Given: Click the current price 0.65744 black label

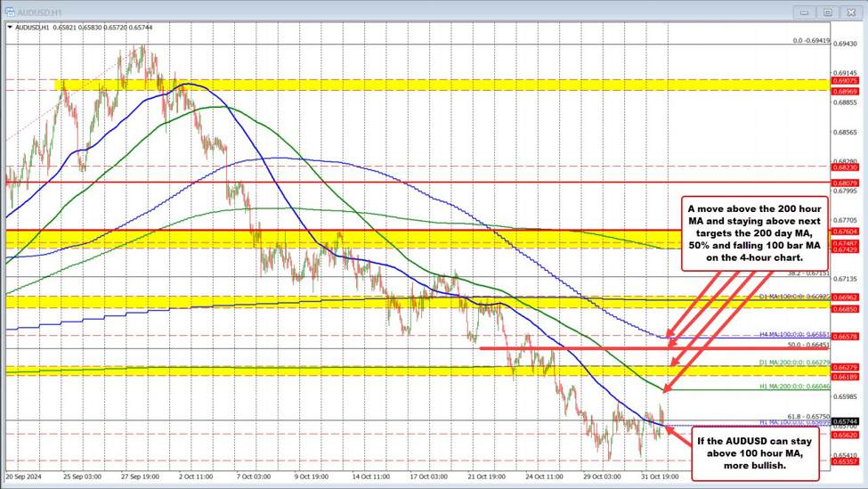Looking at the screenshot, I should (x=846, y=421).
